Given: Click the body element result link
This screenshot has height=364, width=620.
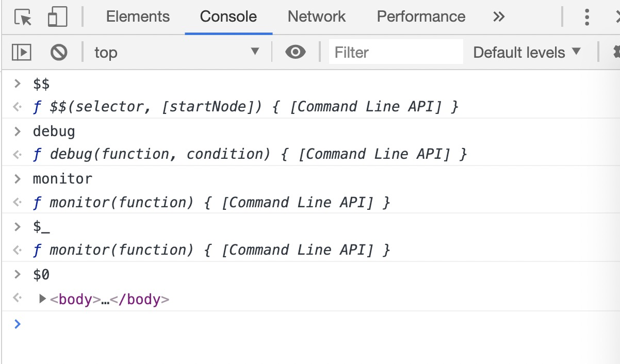Looking at the screenshot, I should coord(109,300).
